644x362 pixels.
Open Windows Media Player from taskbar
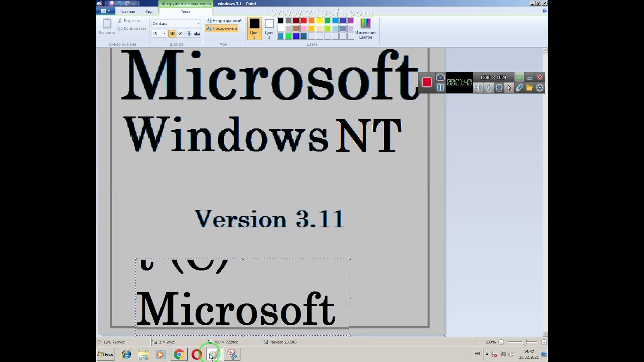click(161, 355)
